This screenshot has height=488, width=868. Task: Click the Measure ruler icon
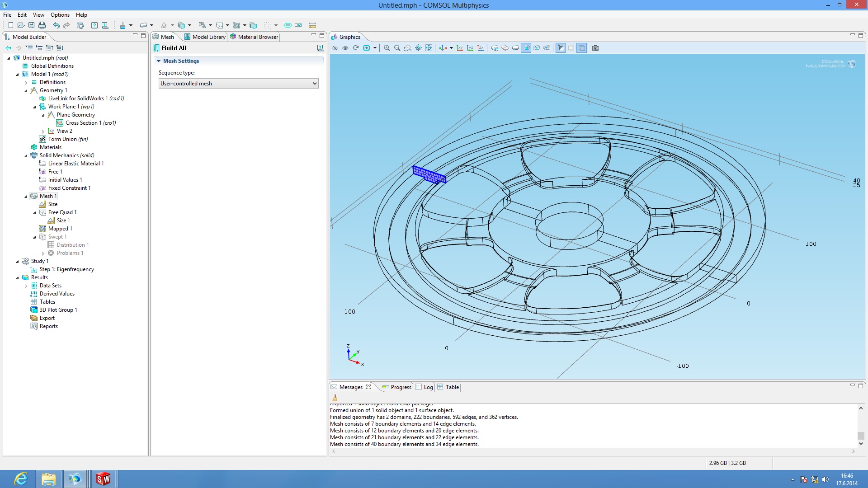click(x=312, y=25)
